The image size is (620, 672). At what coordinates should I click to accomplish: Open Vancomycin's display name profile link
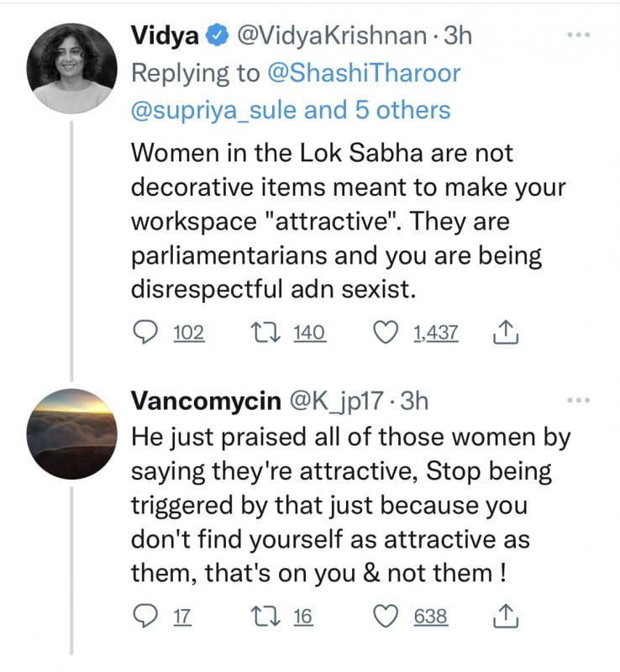207,402
